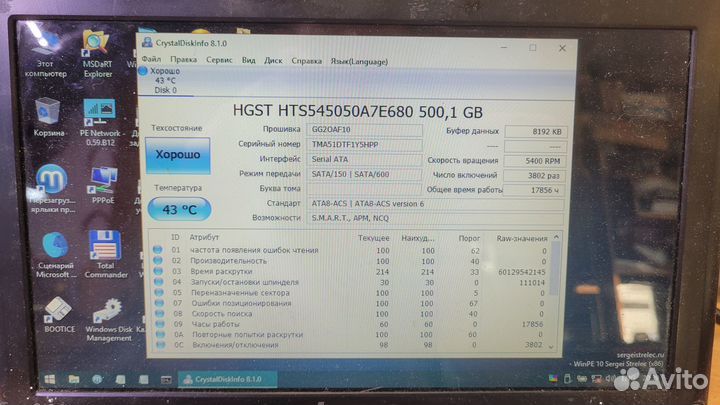Click the Текущее column header

click(x=373, y=238)
